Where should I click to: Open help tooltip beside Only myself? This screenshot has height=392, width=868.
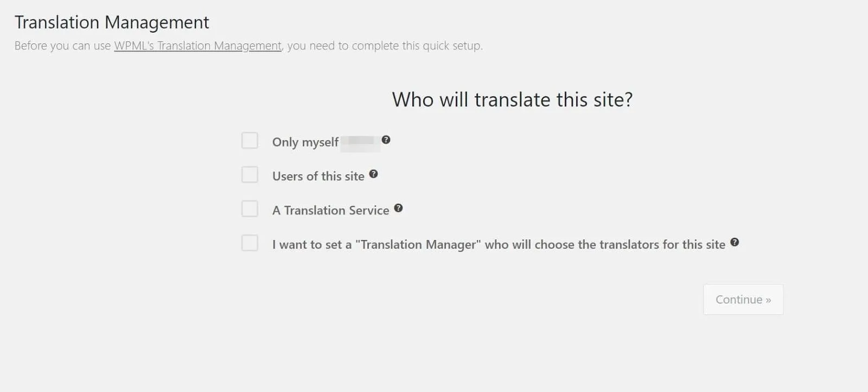(386, 140)
